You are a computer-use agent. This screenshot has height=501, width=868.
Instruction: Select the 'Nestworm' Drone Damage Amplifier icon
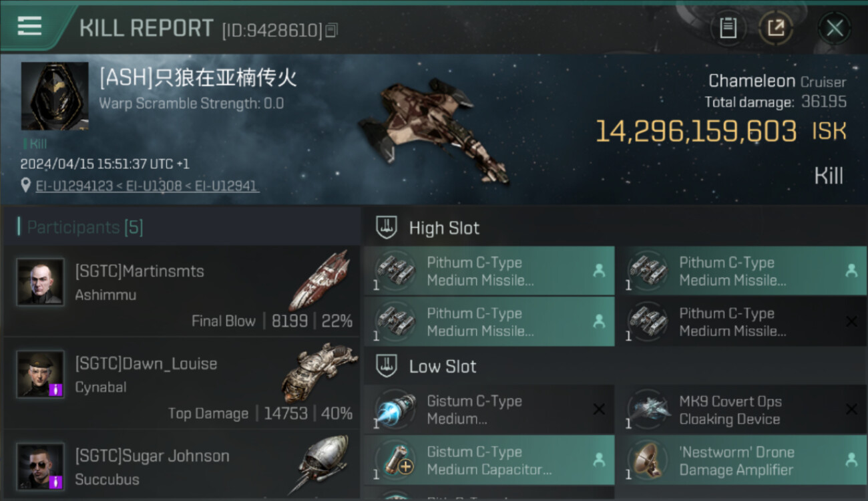(648, 460)
